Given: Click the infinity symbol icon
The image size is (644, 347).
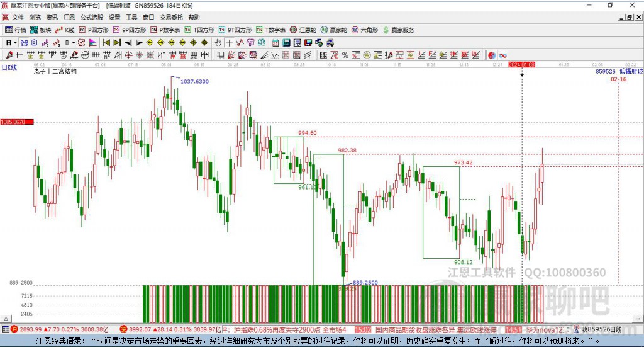Looking at the screenshot, I should (503, 55).
